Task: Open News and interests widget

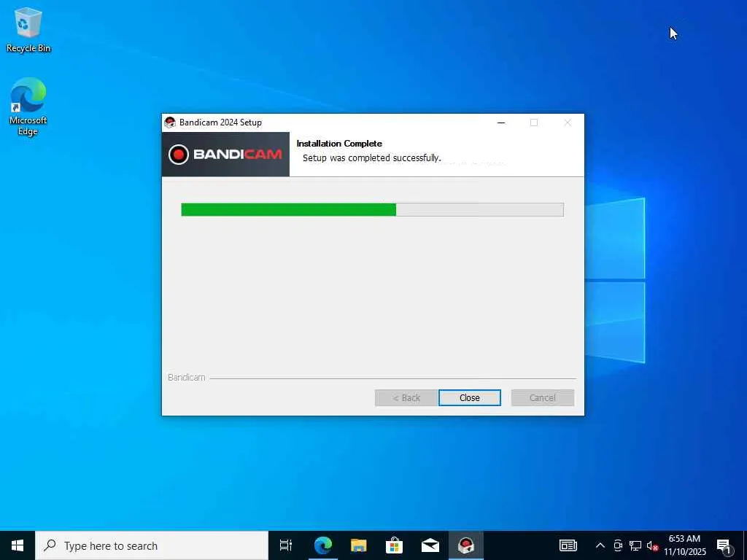Action: pyautogui.click(x=568, y=545)
